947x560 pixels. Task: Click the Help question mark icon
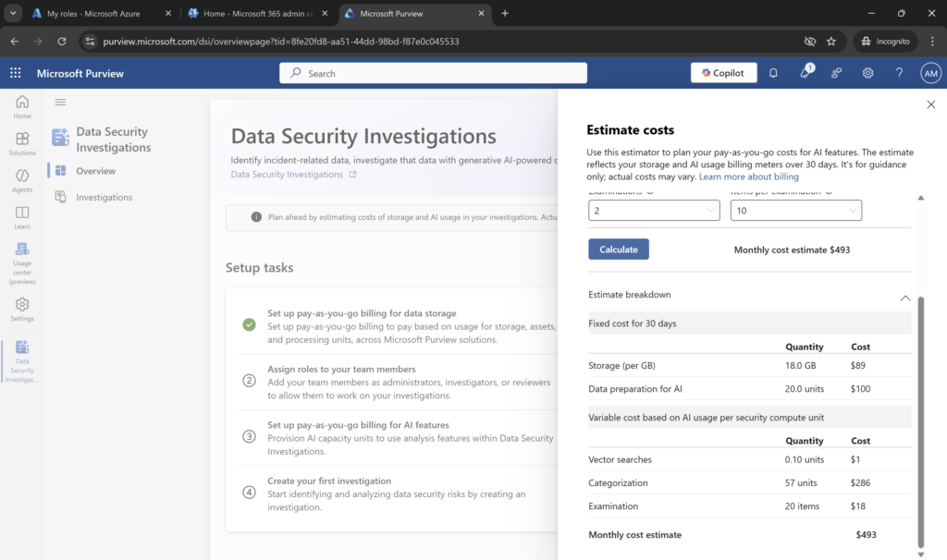point(899,73)
